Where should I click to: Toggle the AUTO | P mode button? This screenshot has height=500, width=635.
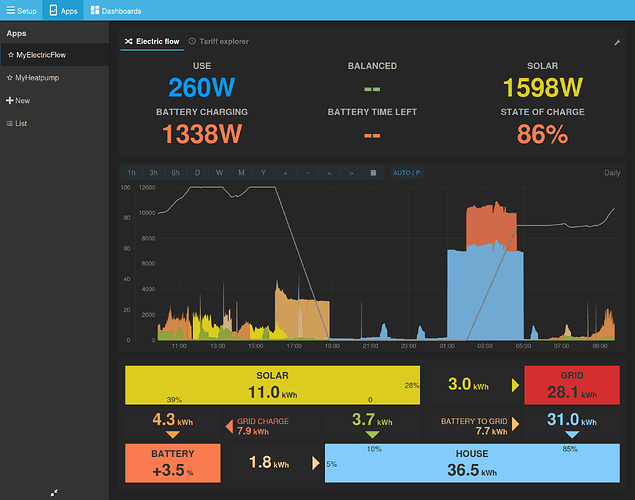(407, 173)
